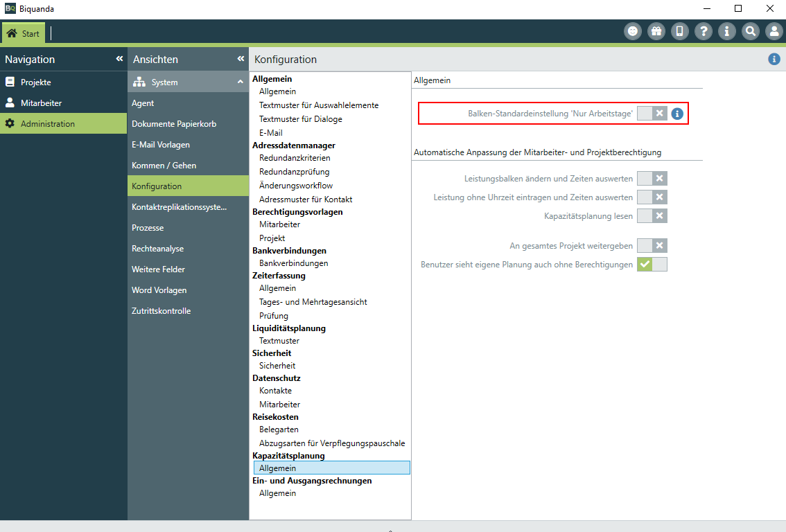Image resolution: width=786 pixels, height=532 pixels.
Task: Click the mobile phone icon in header
Action: point(679,31)
